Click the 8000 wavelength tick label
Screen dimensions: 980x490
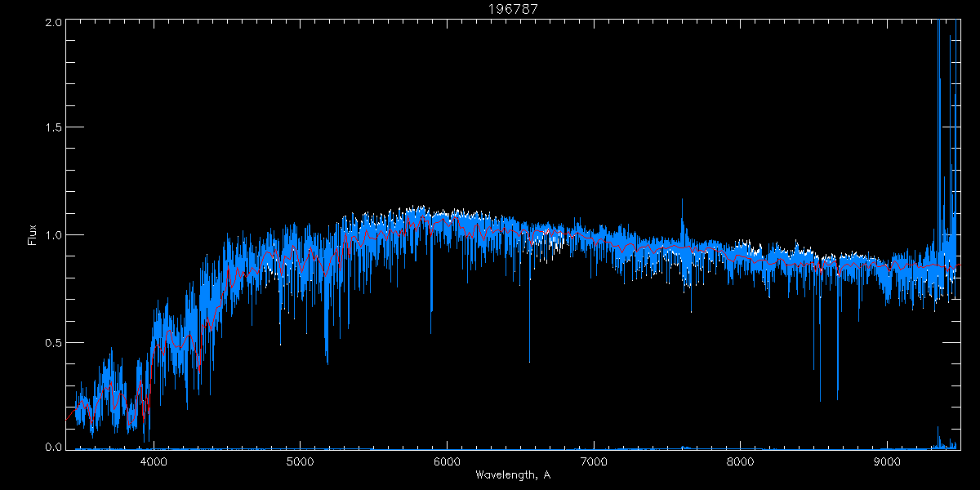(741, 461)
